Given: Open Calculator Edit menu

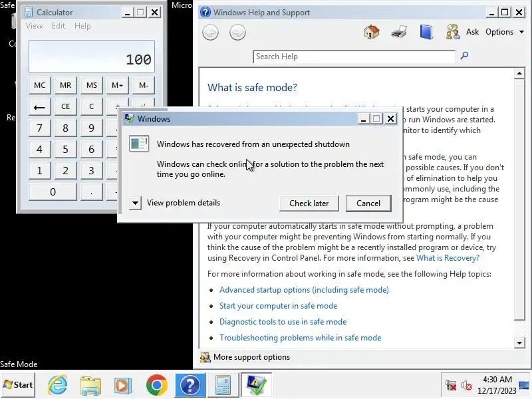Looking at the screenshot, I should tap(59, 26).
